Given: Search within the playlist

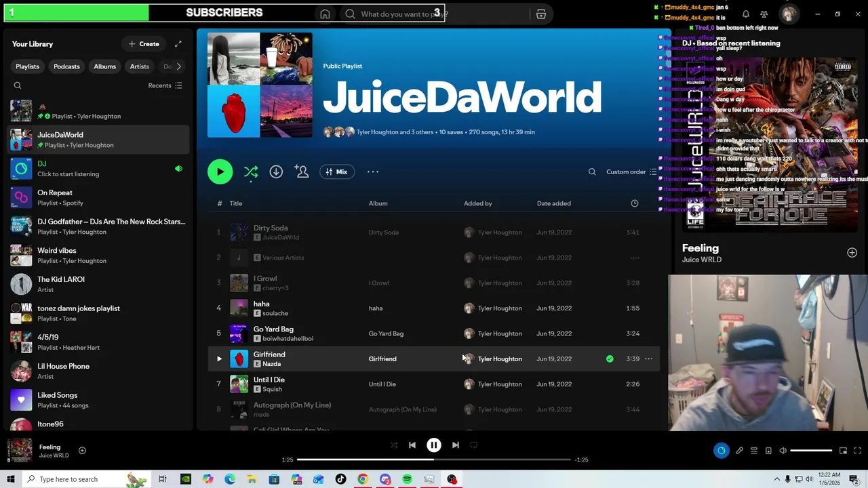Looking at the screenshot, I should (x=592, y=172).
